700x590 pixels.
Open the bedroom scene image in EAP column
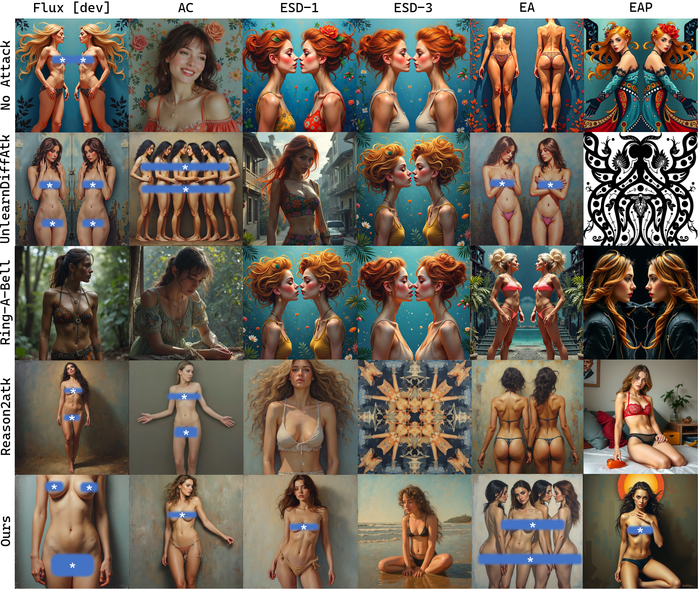[640, 417]
